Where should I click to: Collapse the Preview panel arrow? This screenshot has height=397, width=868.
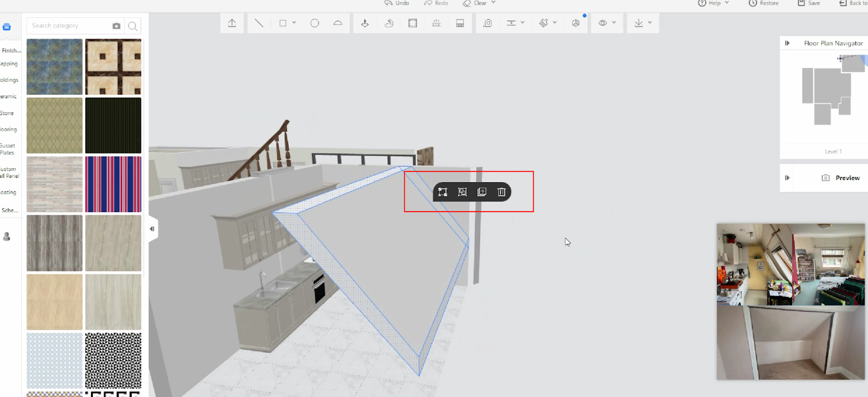coord(787,178)
